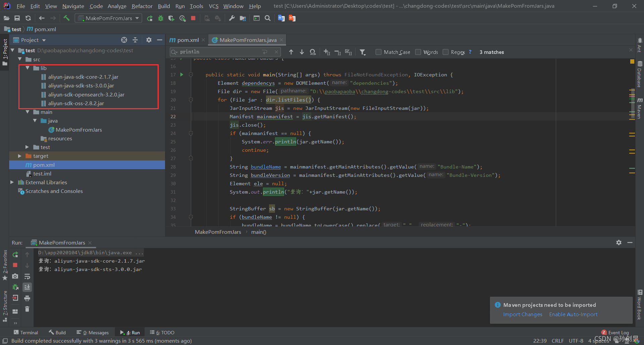
Task: Open settings wrench icon in toolbar
Action: [232, 18]
